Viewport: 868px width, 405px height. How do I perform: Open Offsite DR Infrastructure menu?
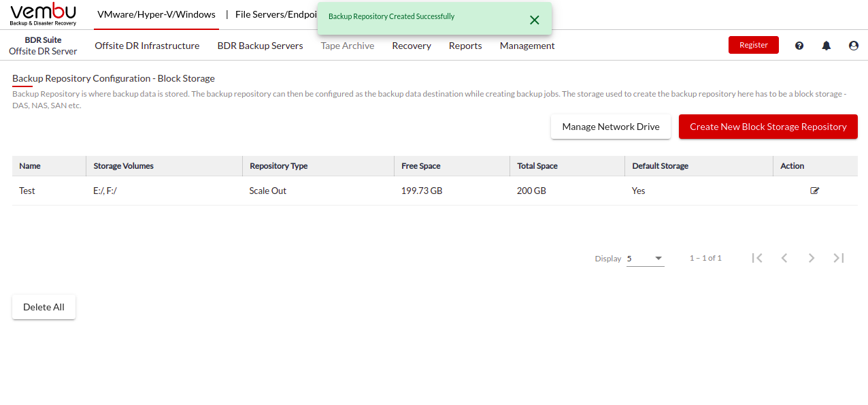coord(147,46)
